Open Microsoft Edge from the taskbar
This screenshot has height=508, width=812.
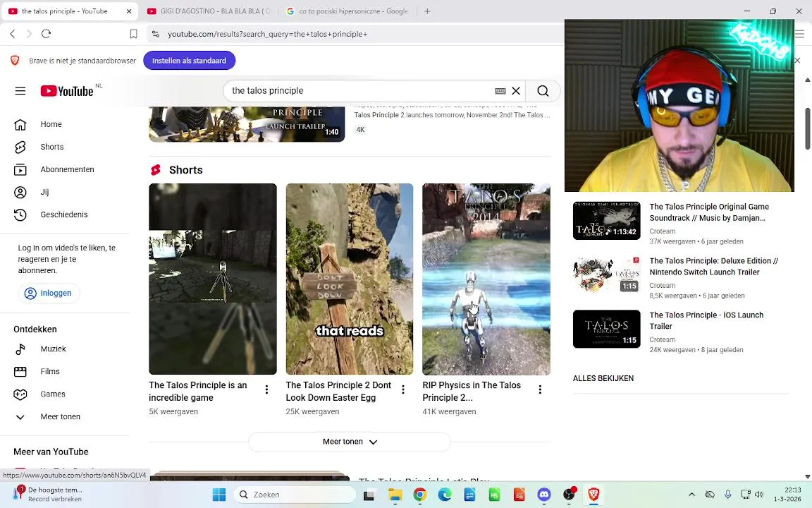pyautogui.click(x=445, y=495)
